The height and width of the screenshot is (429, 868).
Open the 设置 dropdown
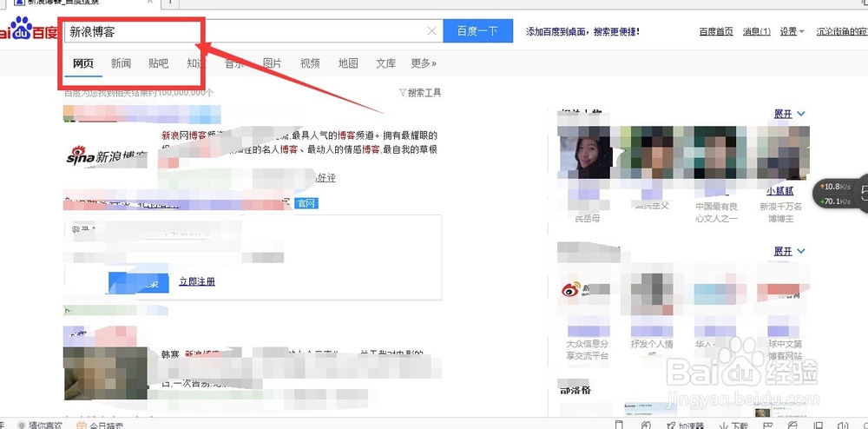pyautogui.click(x=792, y=31)
